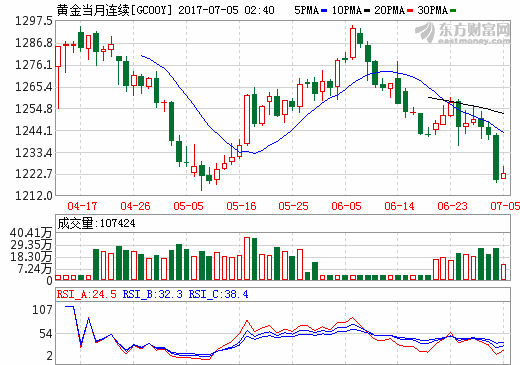Select the 04-17 date axis label
This screenshot has width=520, height=365.
point(82,206)
